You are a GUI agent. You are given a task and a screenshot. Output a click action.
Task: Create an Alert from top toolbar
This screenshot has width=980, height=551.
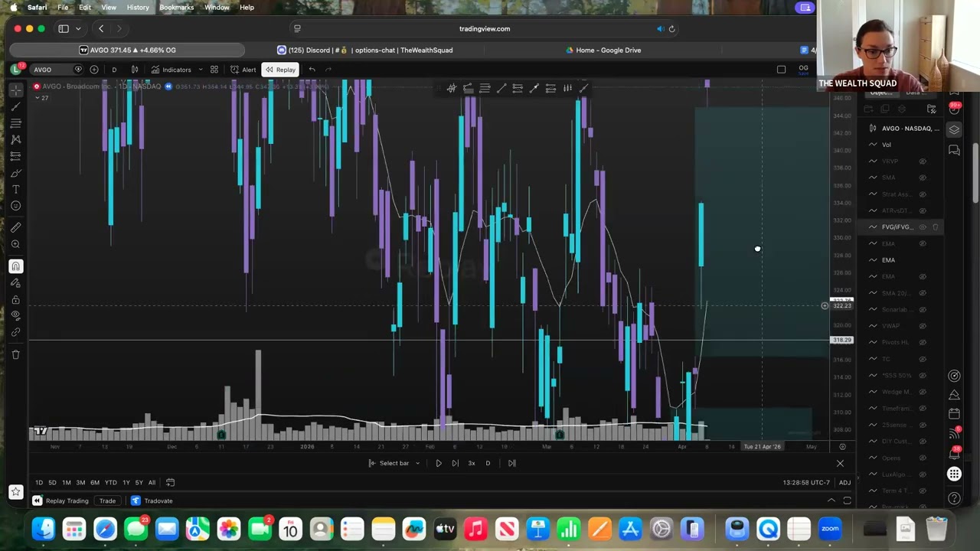pyautogui.click(x=243, y=70)
